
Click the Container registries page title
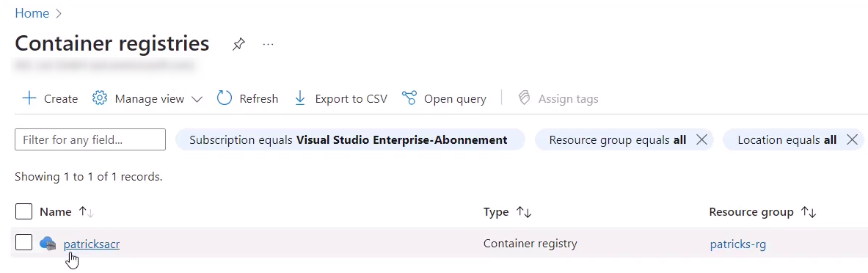tap(112, 43)
